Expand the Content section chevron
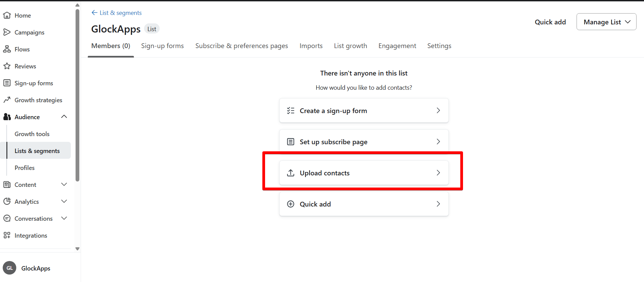644x282 pixels. tap(64, 185)
